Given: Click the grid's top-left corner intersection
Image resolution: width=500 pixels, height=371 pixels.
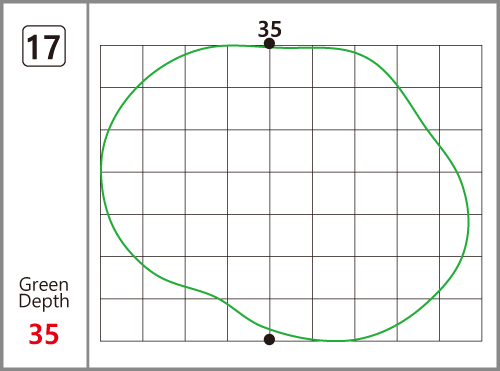Looking at the screenshot, I should pos(101,46).
